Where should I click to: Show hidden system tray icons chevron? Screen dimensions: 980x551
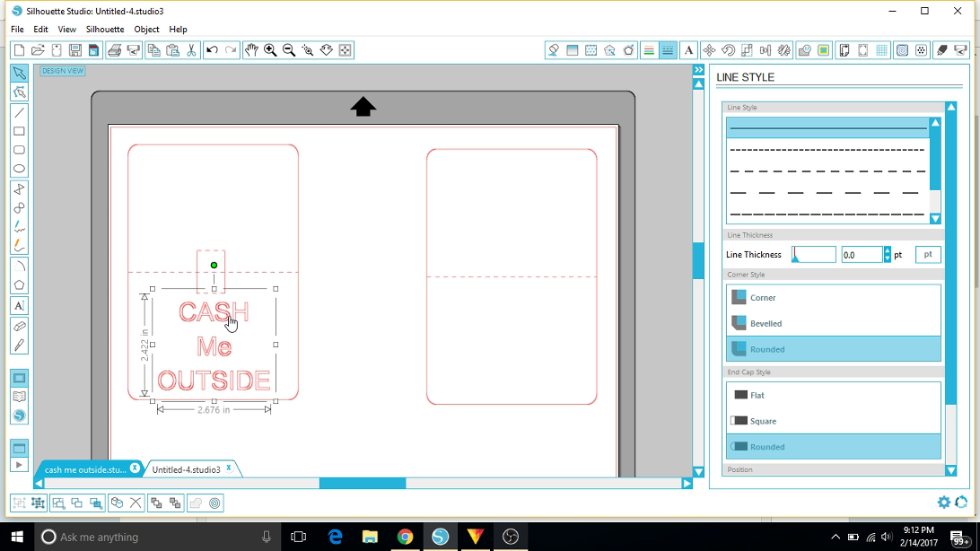pos(835,537)
